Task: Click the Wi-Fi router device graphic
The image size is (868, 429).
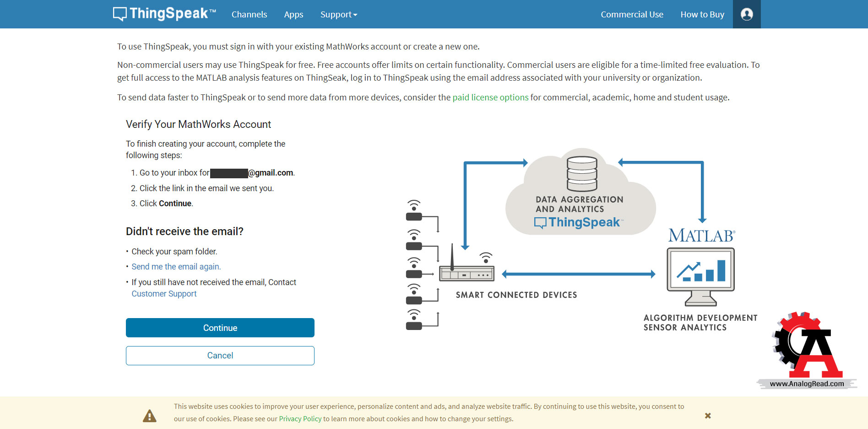Action: coord(467,267)
